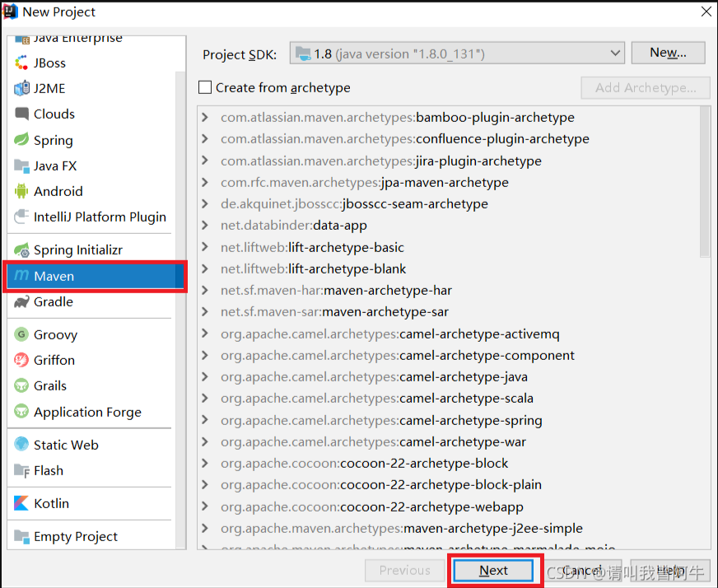
Task: Select camel-archetype-war in archetype list
Action: (373, 442)
